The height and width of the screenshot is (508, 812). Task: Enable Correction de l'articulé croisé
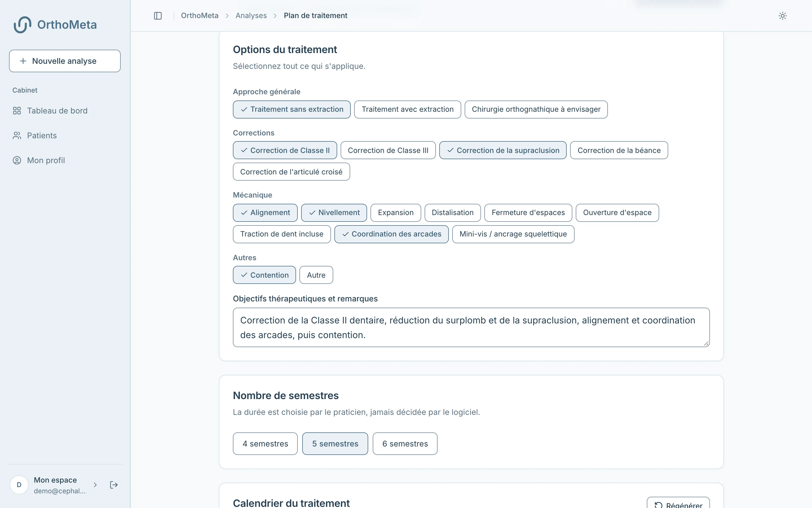291,172
